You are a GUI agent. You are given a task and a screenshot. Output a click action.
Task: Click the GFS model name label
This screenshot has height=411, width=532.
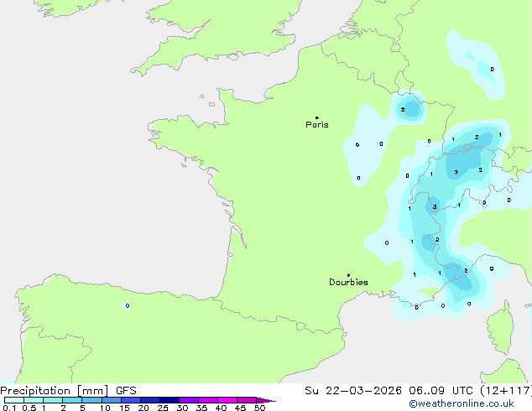(x=126, y=391)
